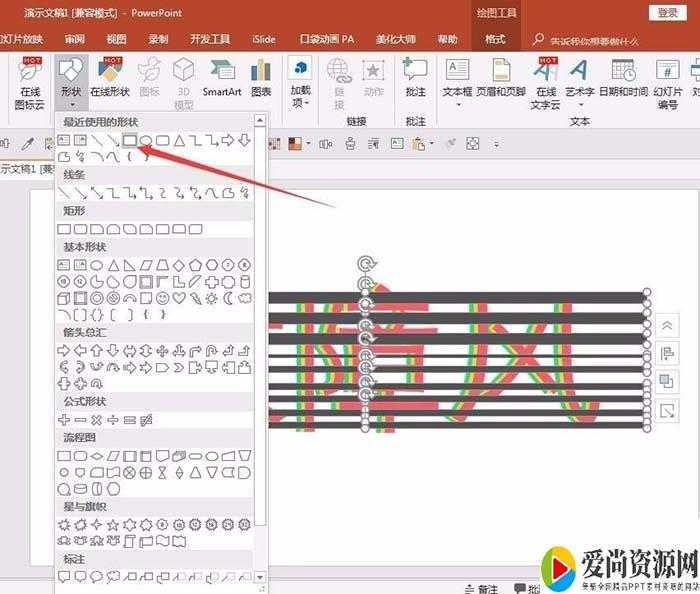Image resolution: width=700 pixels, height=594 pixels.
Task: Switch to the 格式 format tab
Action: pos(494,39)
